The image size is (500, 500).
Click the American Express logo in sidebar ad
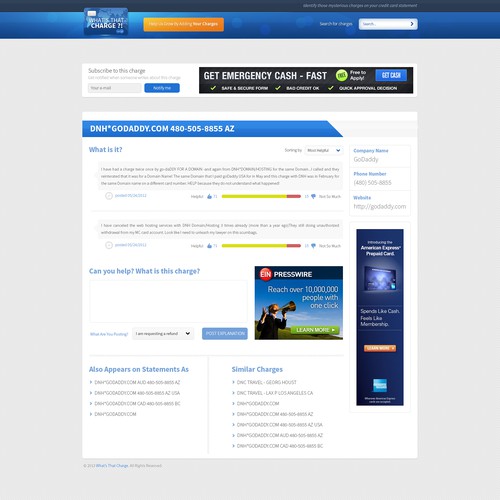pos(380,385)
